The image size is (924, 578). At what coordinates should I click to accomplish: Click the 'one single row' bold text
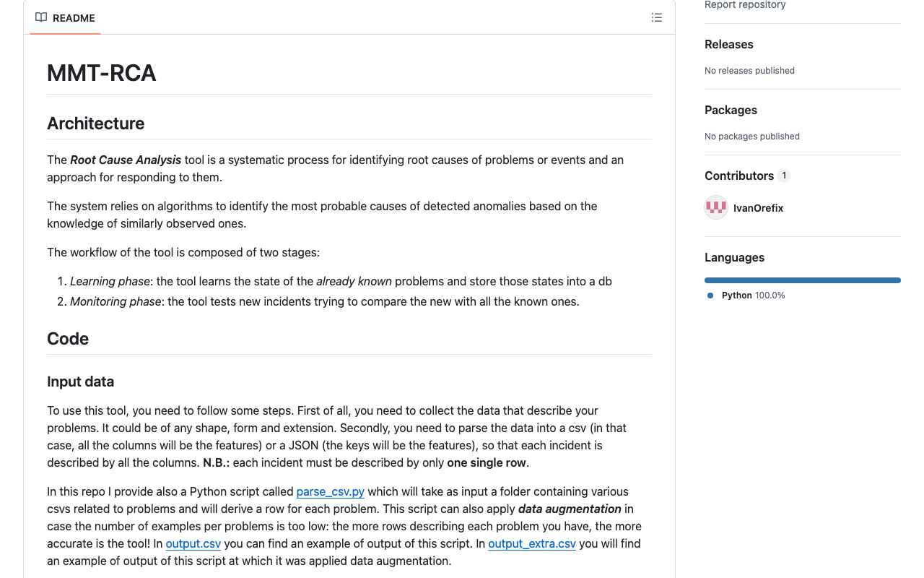[x=487, y=462]
